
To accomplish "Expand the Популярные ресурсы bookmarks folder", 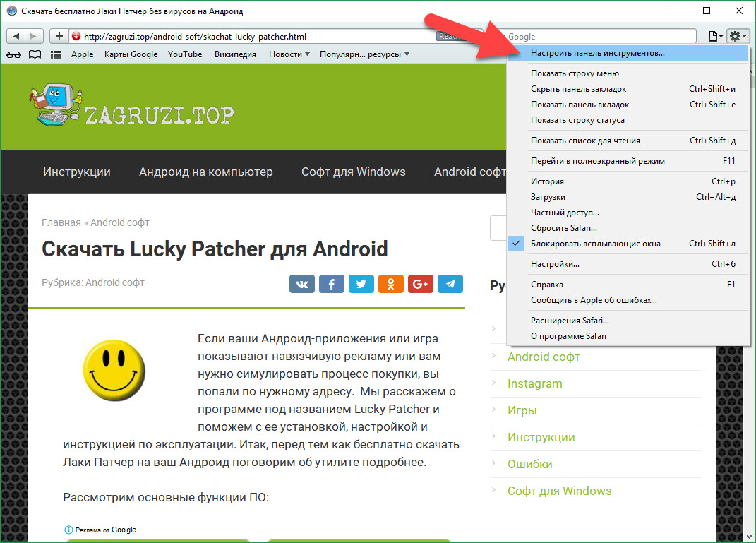I will point(364,54).
